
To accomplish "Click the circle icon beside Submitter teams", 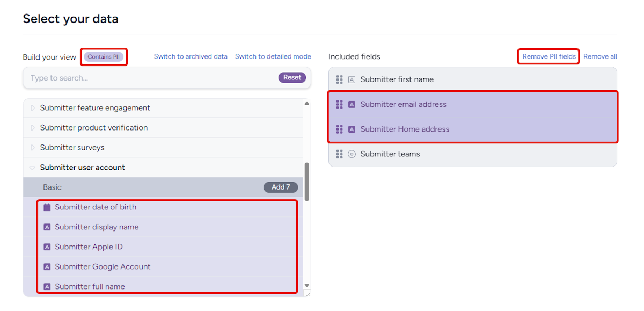I will point(352,154).
